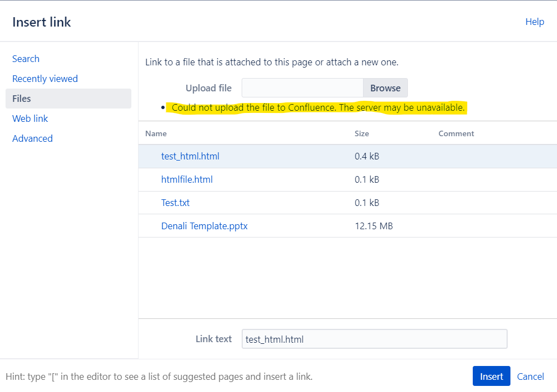This screenshot has width=557, height=392.
Task: Click the Upload file input field
Action: click(x=302, y=88)
